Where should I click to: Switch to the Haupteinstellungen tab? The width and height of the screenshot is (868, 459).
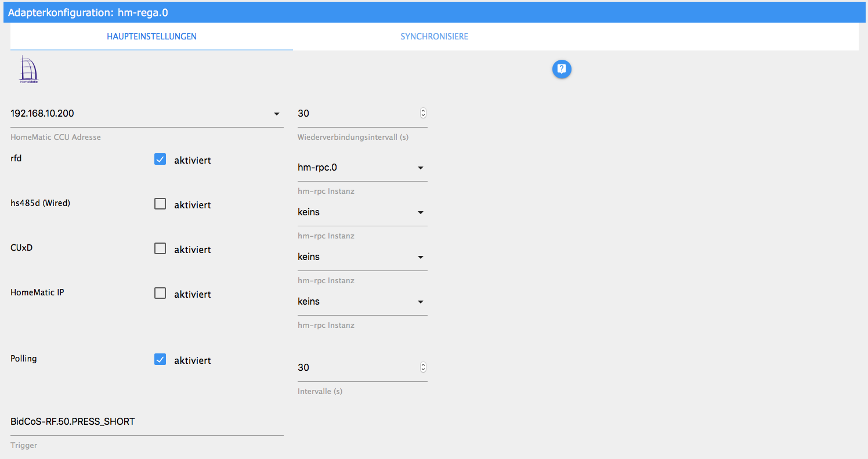[151, 37]
